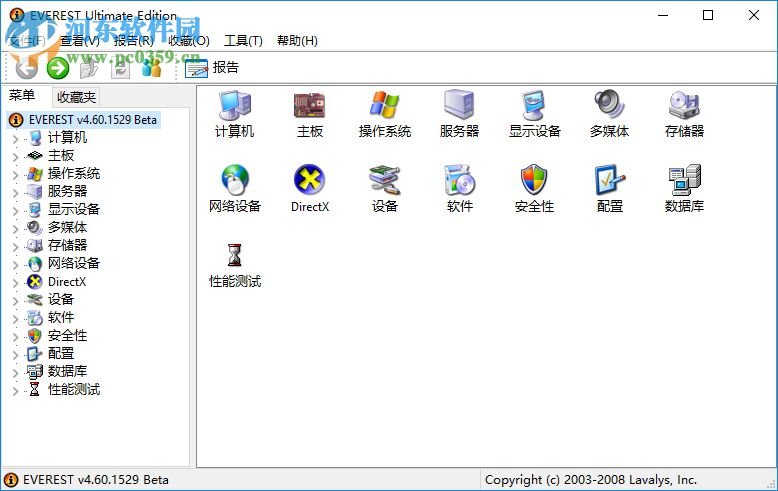Open the 数据库 database icon in main pane
The width and height of the screenshot is (778, 491).
(x=684, y=180)
